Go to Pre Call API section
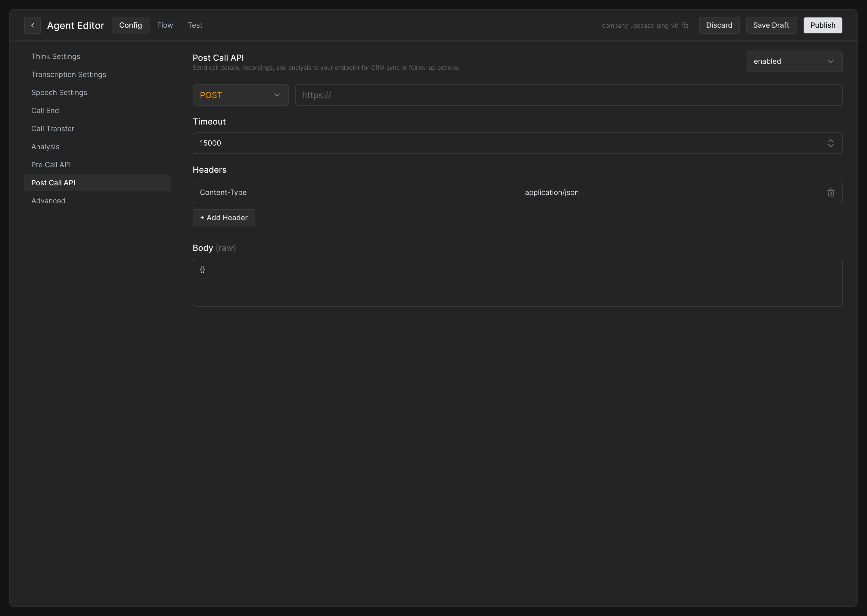 (x=51, y=165)
